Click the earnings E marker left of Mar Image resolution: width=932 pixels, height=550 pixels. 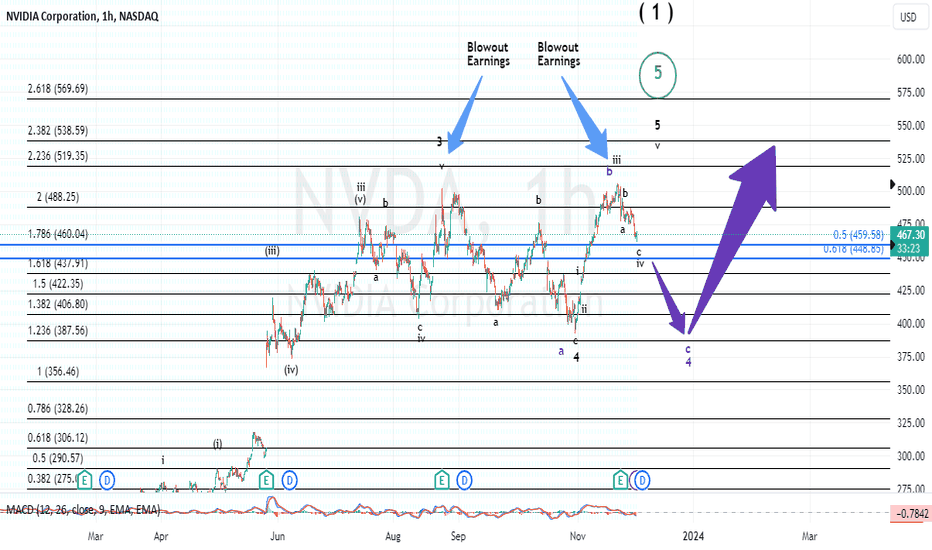85,479
